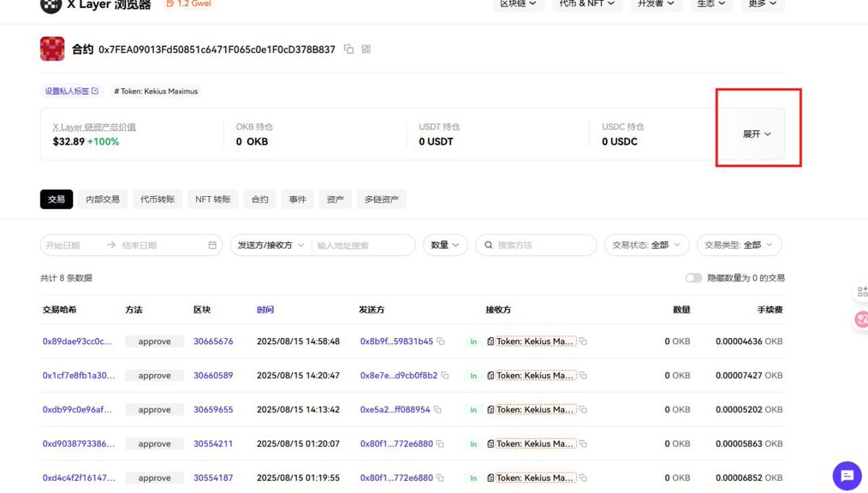Image resolution: width=868 pixels, height=493 pixels.
Task: Open the purple chat support bubble
Action: pos(847,476)
